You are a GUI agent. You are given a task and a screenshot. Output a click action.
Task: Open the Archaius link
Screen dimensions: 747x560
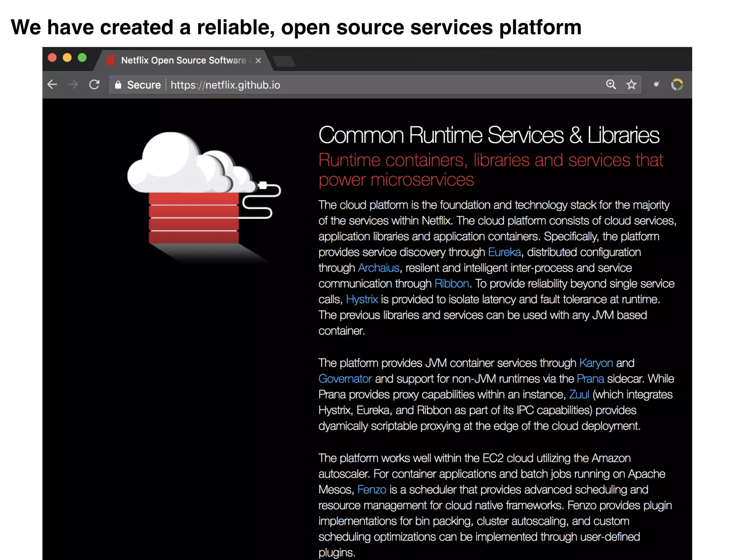[379, 268]
